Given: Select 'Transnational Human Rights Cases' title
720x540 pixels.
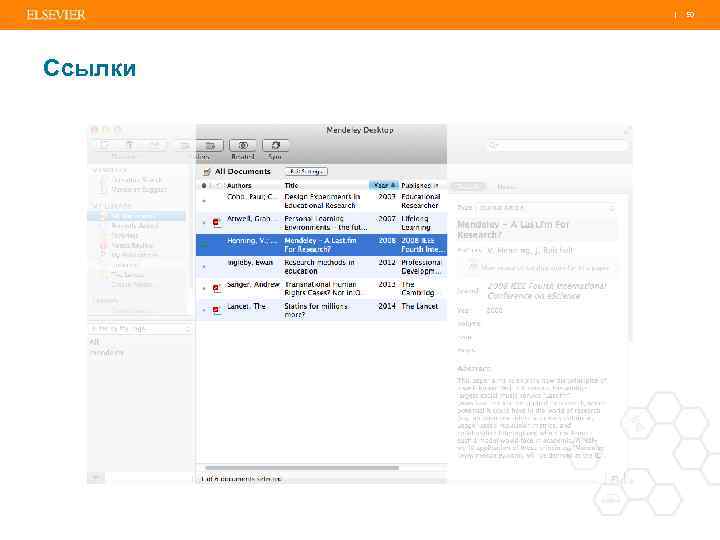Looking at the screenshot, I should 322,288.
